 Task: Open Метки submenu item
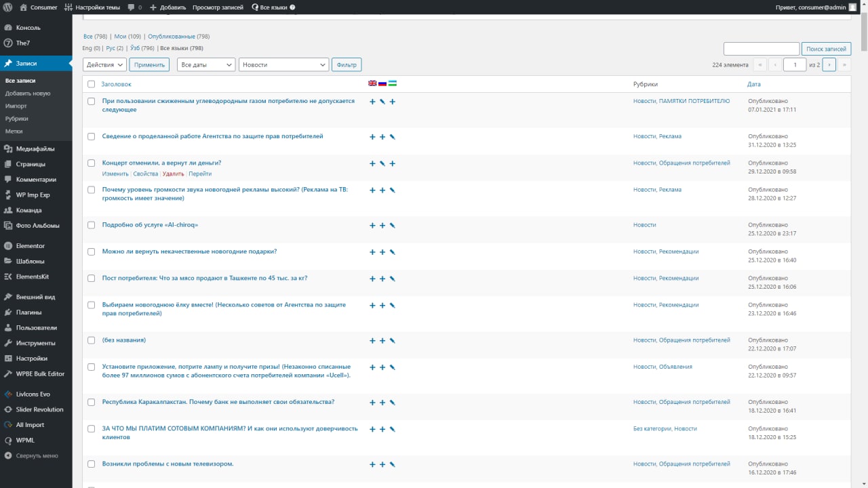point(14,131)
